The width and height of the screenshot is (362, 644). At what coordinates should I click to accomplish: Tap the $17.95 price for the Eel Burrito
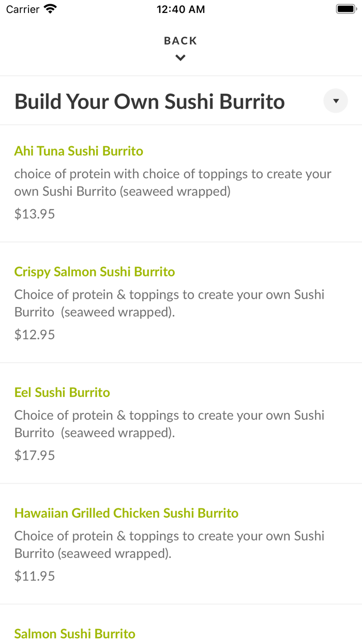pyautogui.click(x=34, y=455)
